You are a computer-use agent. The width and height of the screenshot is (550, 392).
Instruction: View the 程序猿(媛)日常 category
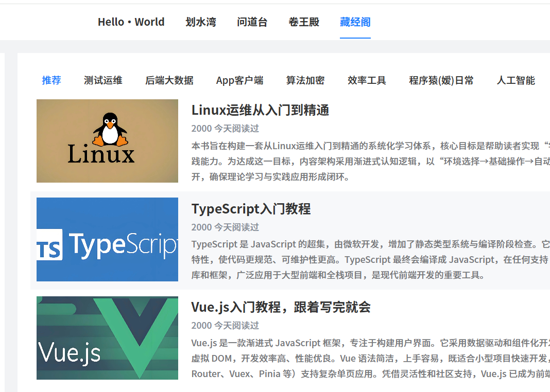(441, 80)
